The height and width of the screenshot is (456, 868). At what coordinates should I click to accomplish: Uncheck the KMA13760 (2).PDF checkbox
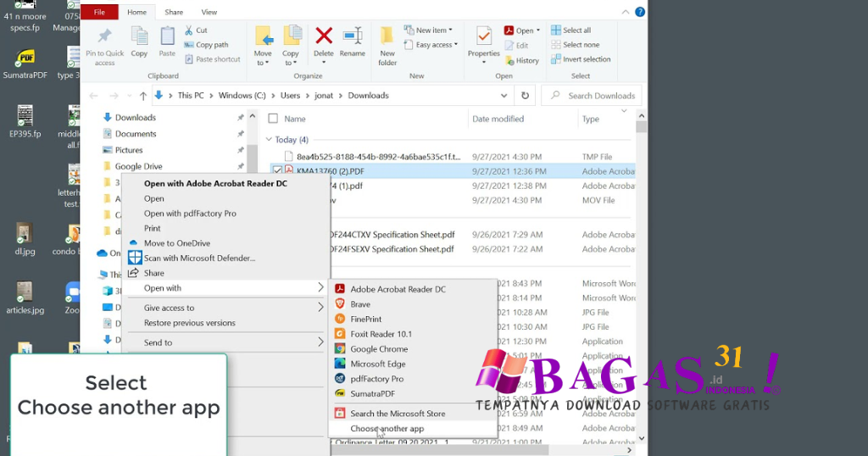277,171
